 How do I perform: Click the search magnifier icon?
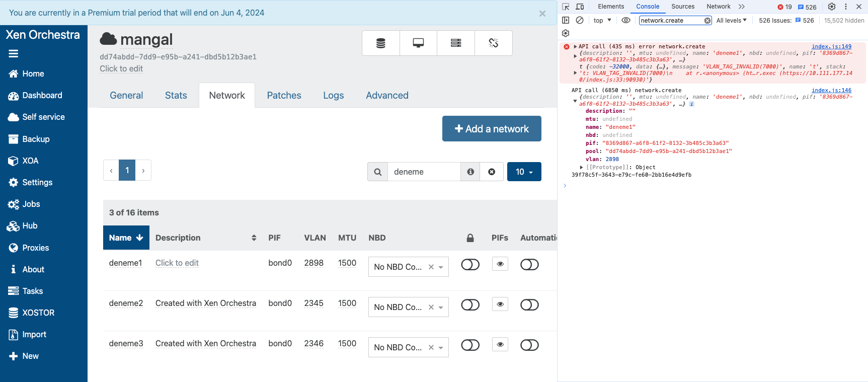[x=378, y=172]
